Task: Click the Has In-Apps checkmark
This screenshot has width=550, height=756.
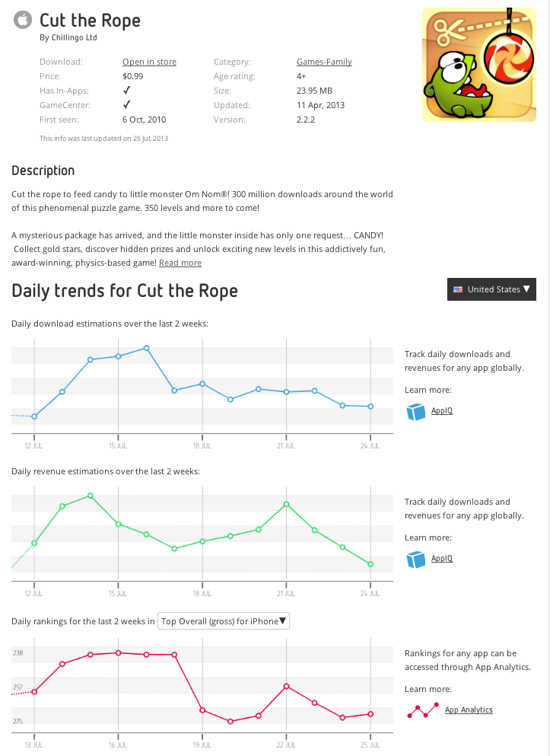Action: pos(127,91)
